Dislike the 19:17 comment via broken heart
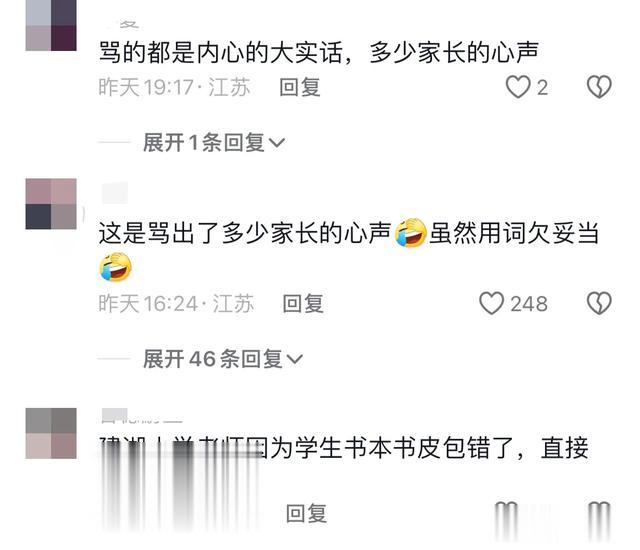The width and height of the screenshot is (640, 550). 599,87
